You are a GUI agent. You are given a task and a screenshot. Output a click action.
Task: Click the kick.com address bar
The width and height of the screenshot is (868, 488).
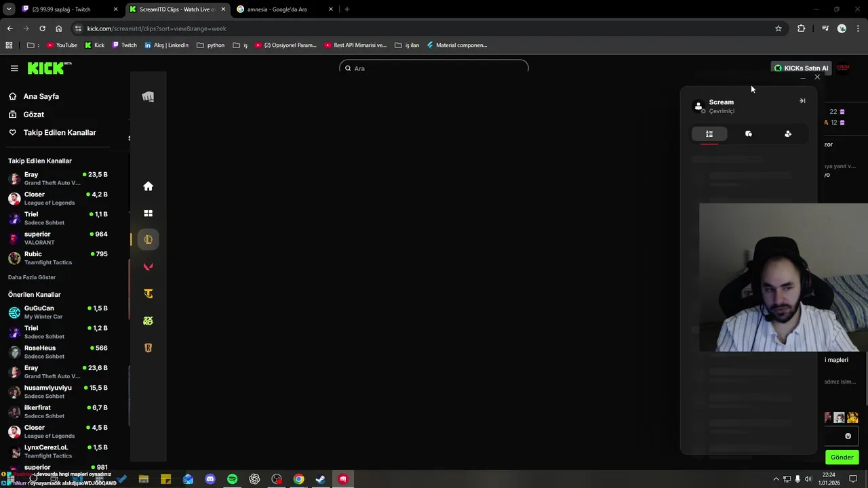[427, 28]
